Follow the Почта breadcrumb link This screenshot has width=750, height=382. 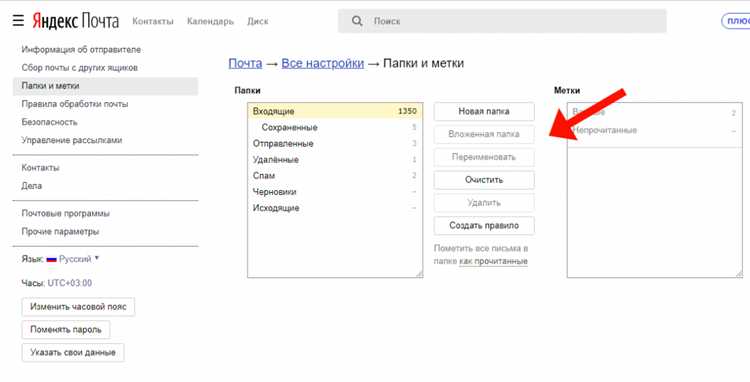[245, 64]
